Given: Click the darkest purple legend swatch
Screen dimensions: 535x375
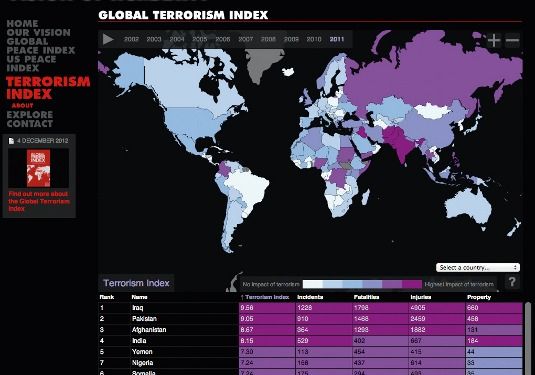Looking at the screenshot, I should coord(412,284).
